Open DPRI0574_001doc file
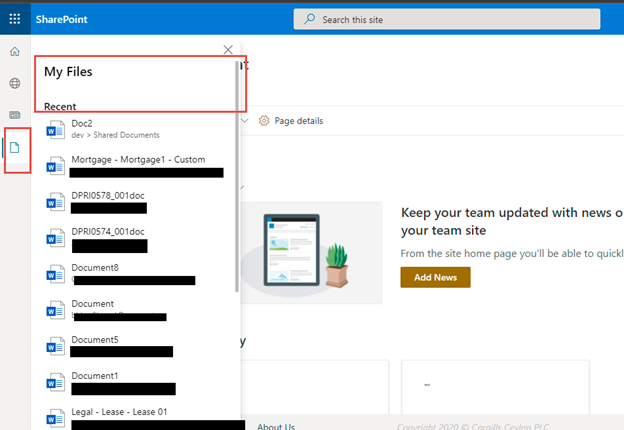 [x=109, y=231]
